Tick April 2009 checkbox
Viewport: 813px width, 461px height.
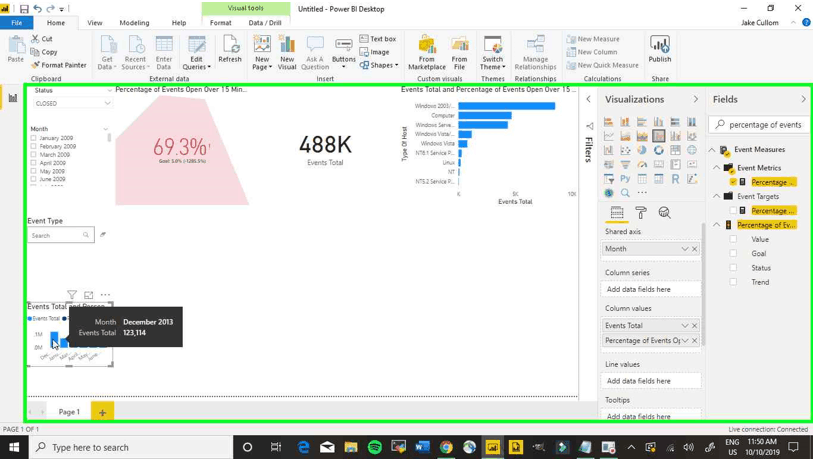(x=34, y=163)
